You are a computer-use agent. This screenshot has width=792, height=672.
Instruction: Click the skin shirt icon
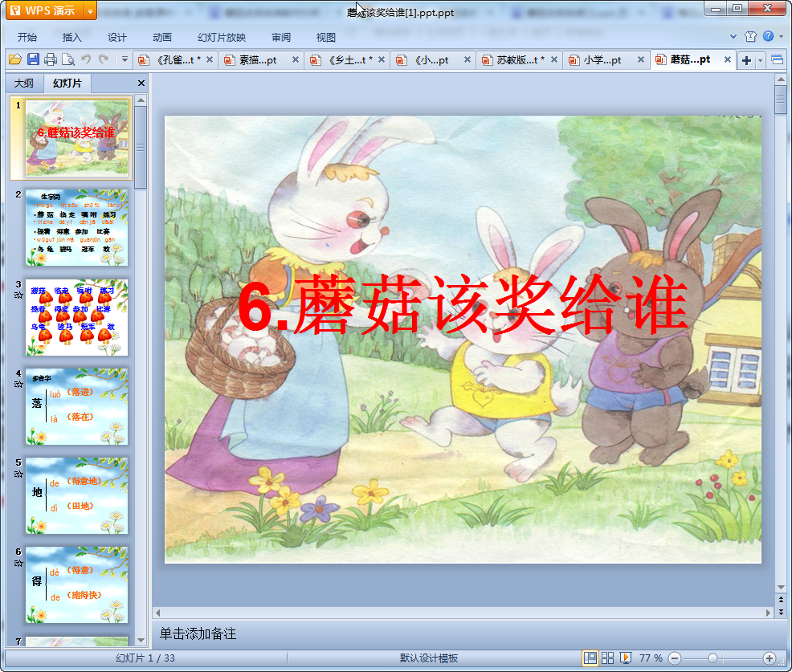pyautogui.click(x=750, y=36)
